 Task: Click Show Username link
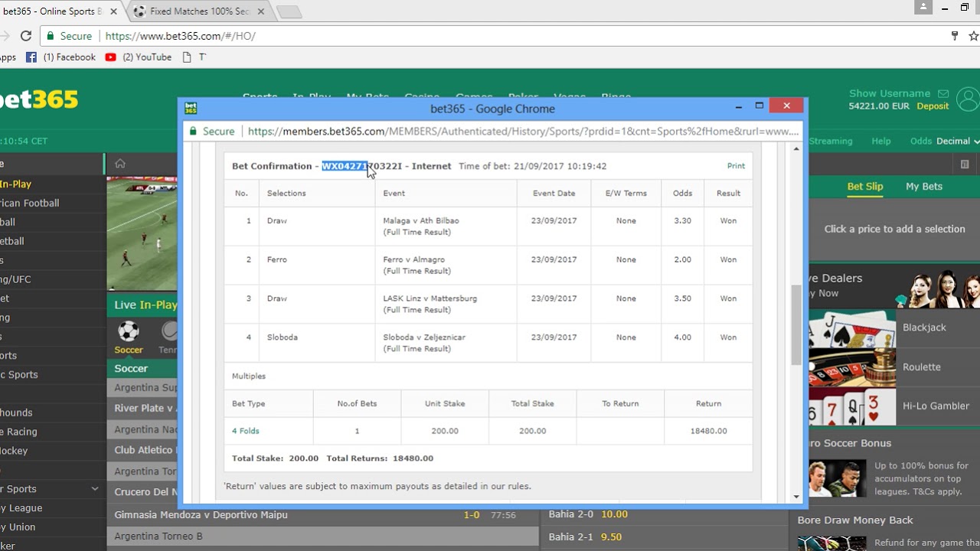[x=890, y=93]
